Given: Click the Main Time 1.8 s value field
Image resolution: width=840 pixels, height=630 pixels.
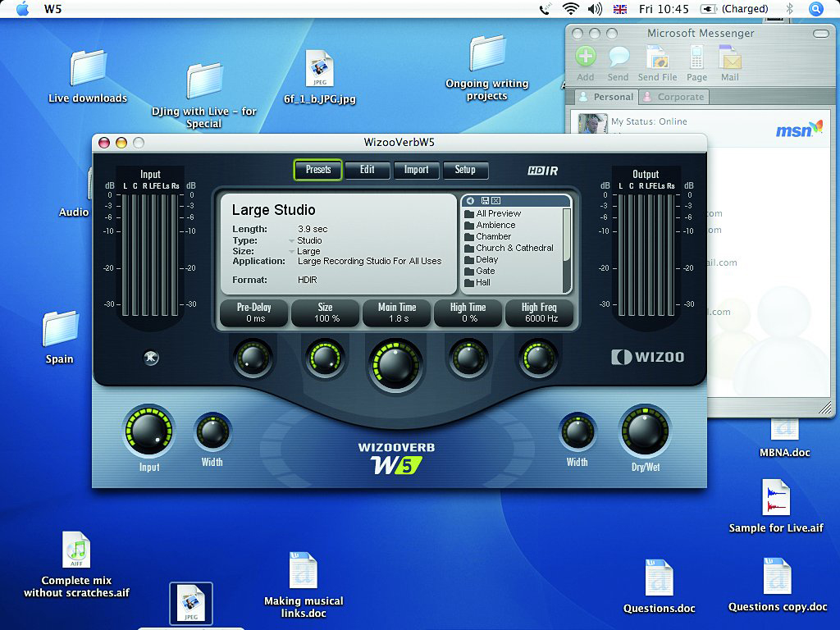Looking at the screenshot, I should pyautogui.click(x=397, y=313).
